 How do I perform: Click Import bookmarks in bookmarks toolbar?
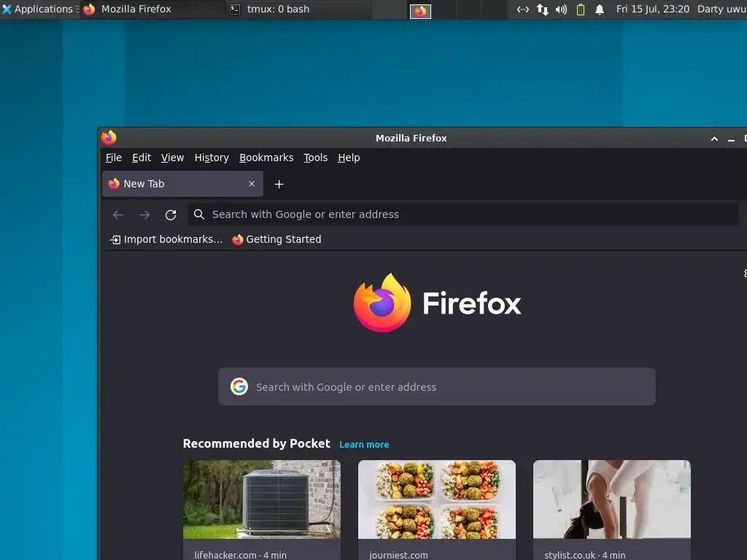coord(166,239)
